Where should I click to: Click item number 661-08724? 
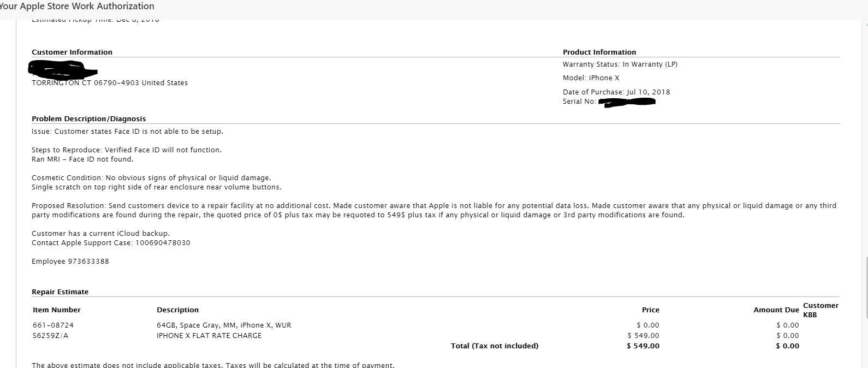(x=53, y=325)
